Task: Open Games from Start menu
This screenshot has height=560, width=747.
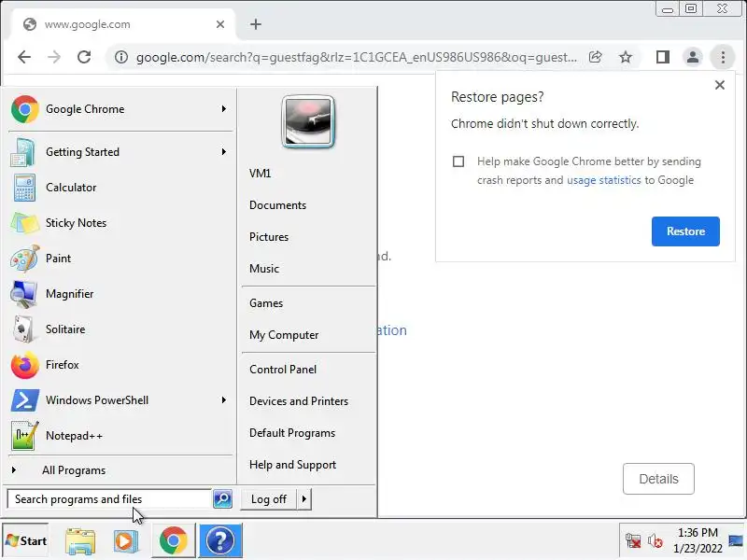Action: pos(266,303)
